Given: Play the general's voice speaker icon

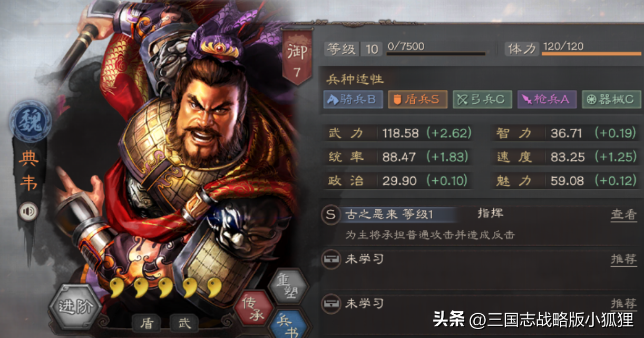Looking at the screenshot, I should pos(28,212).
